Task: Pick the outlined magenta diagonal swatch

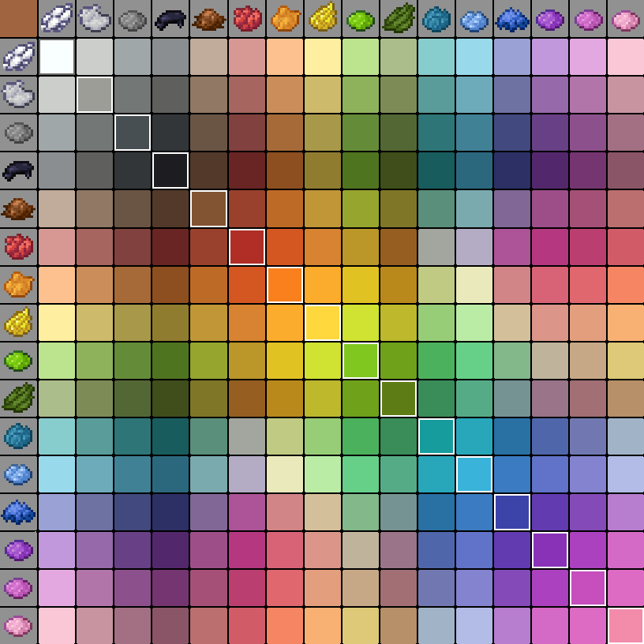Action: 588,588
